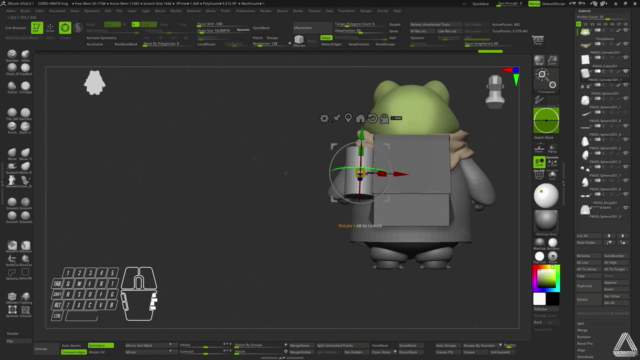
Task: Expand Distribute section in Subtool panel
Action: tap(585, 357)
